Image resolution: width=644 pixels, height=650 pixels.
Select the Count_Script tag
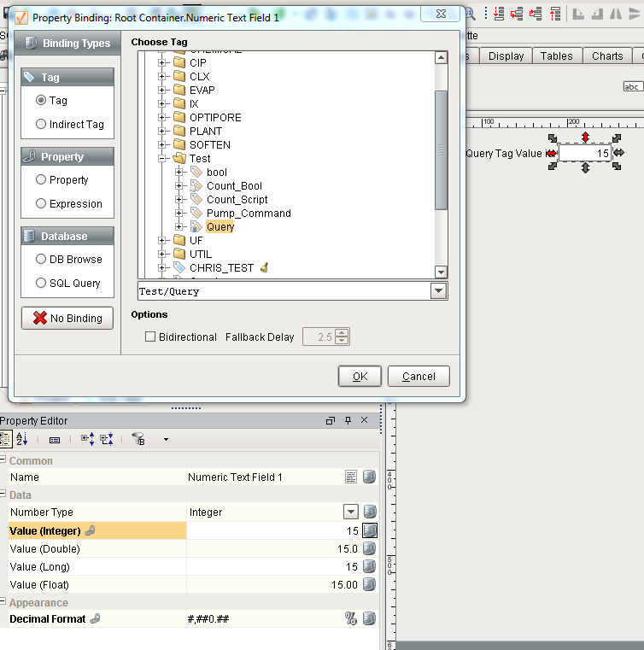click(x=237, y=199)
